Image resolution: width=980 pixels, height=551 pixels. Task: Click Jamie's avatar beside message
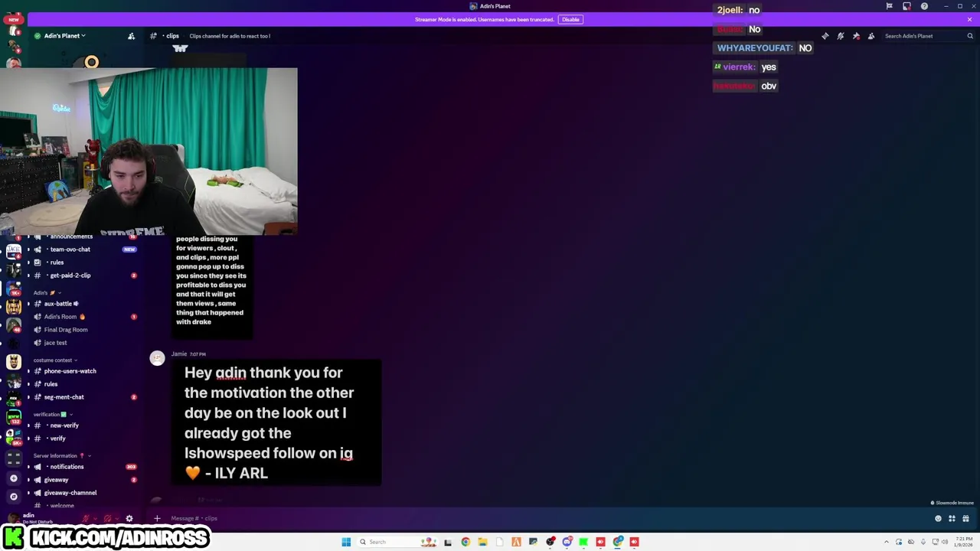(157, 358)
